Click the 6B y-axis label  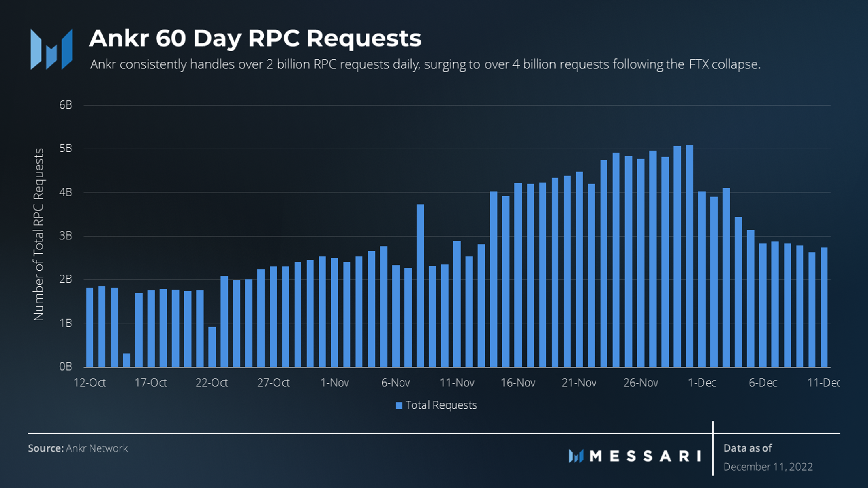[x=66, y=105]
